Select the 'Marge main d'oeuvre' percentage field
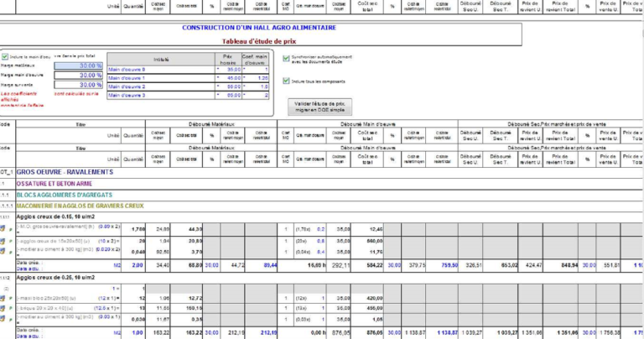The height and width of the screenshot is (339, 644). 79,76
